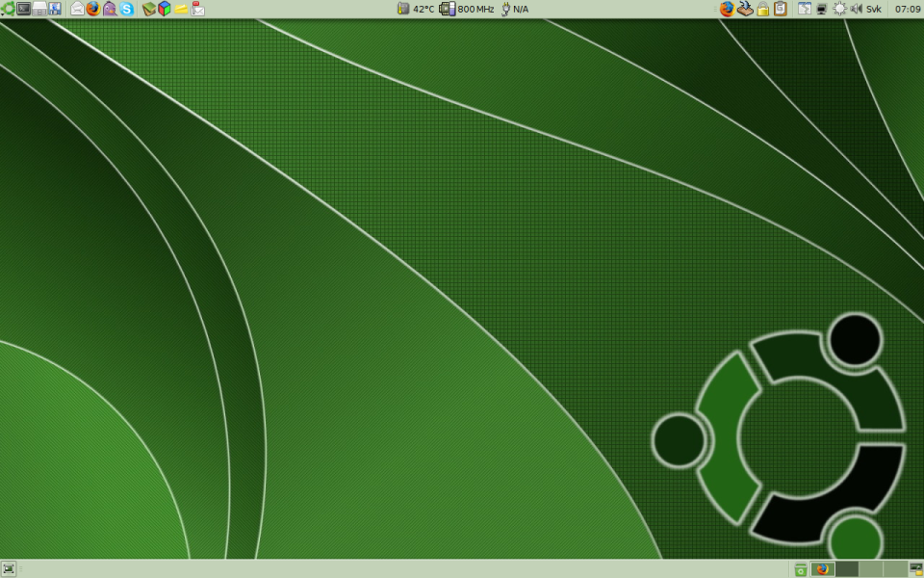This screenshot has width=924, height=578.
Task: Open the network monitor computer icon
Action: [x=821, y=9]
